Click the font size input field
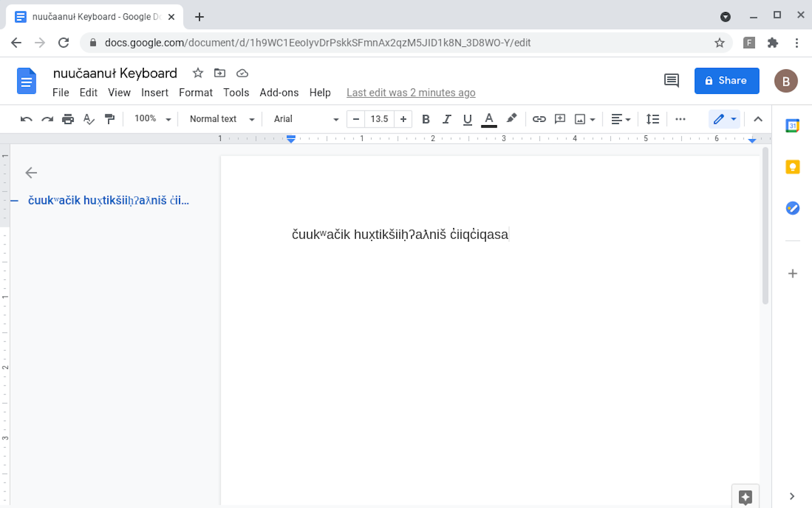This screenshot has width=812, height=508. (379, 119)
